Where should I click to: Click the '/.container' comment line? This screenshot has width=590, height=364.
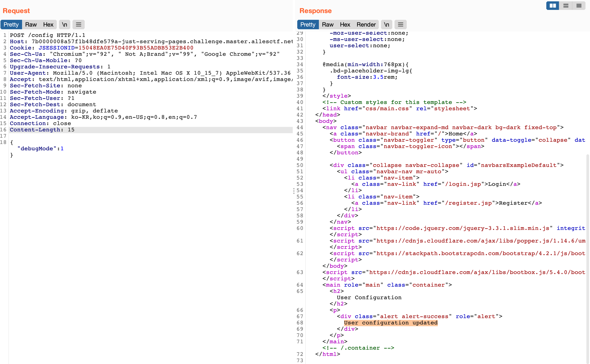[358, 348]
